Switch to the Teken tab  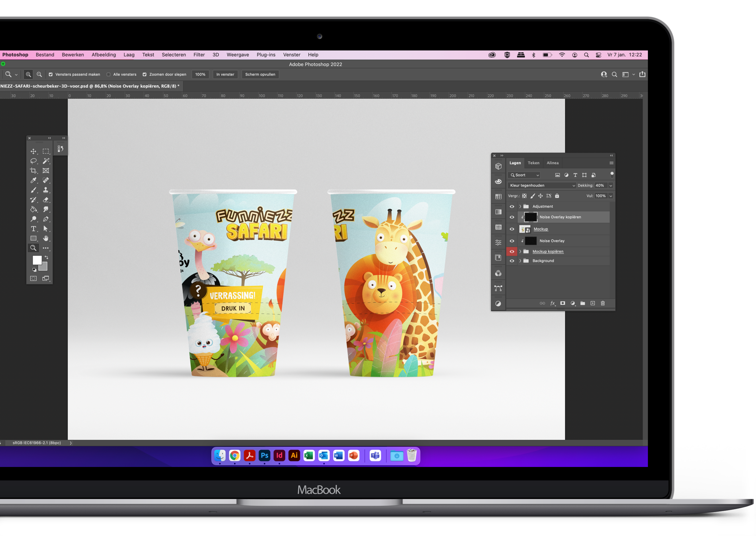[x=533, y=163]
